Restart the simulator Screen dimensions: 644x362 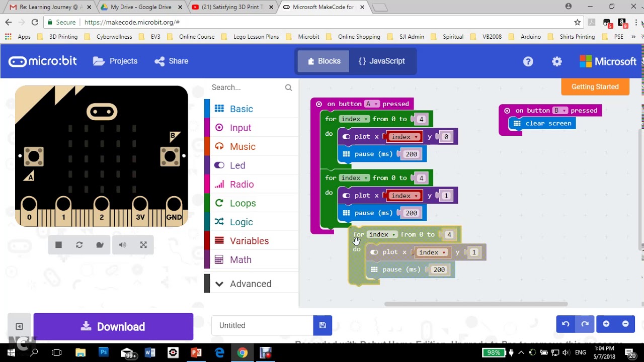point(79,245)
